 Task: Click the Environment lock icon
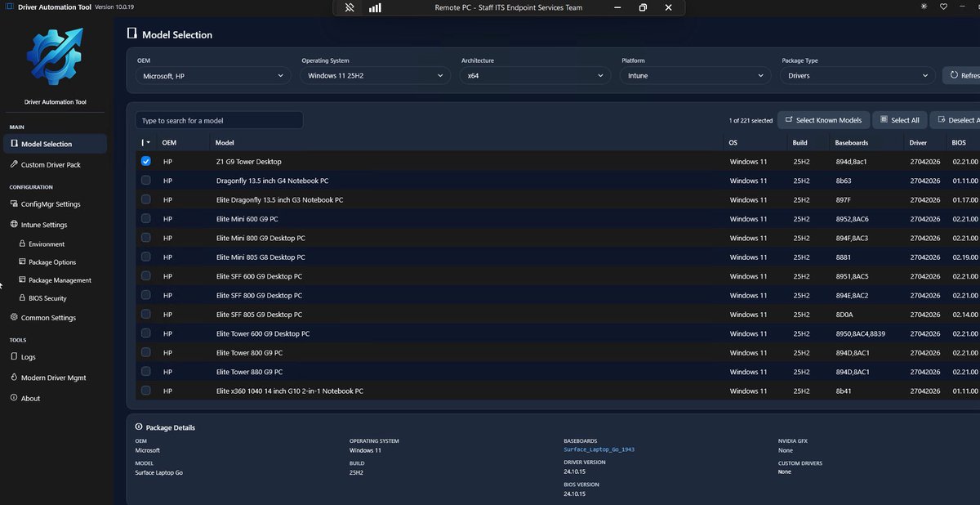tap(22, 244)
